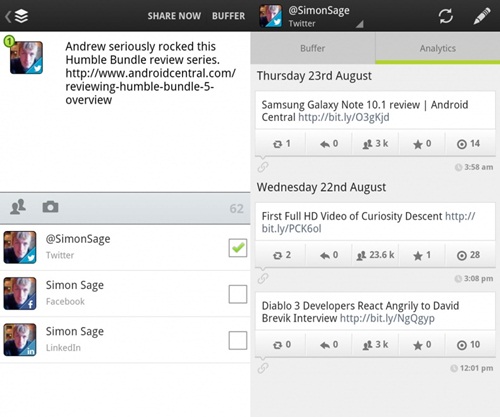Go back using the left chevron

click(x=8, y=16)
